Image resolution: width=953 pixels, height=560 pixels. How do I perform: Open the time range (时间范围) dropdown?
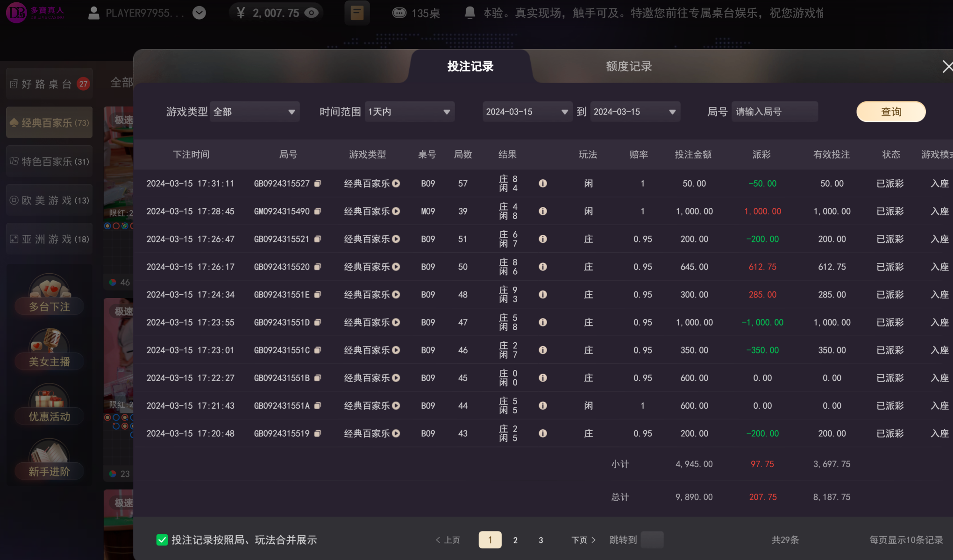coord(409,112)
